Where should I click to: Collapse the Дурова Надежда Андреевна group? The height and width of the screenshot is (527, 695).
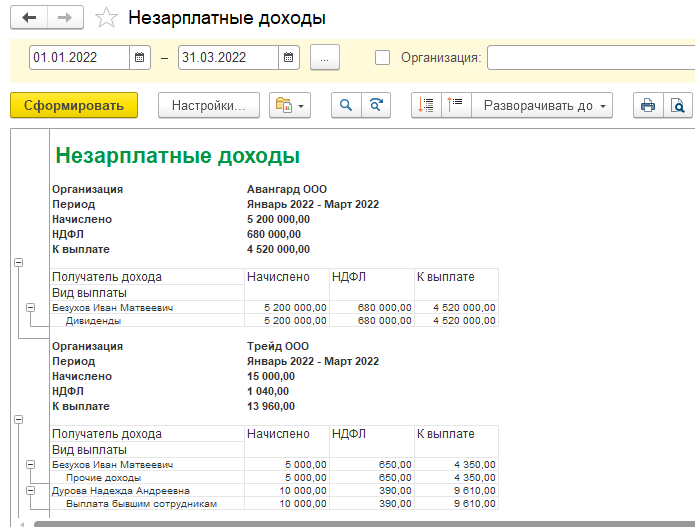31,491
